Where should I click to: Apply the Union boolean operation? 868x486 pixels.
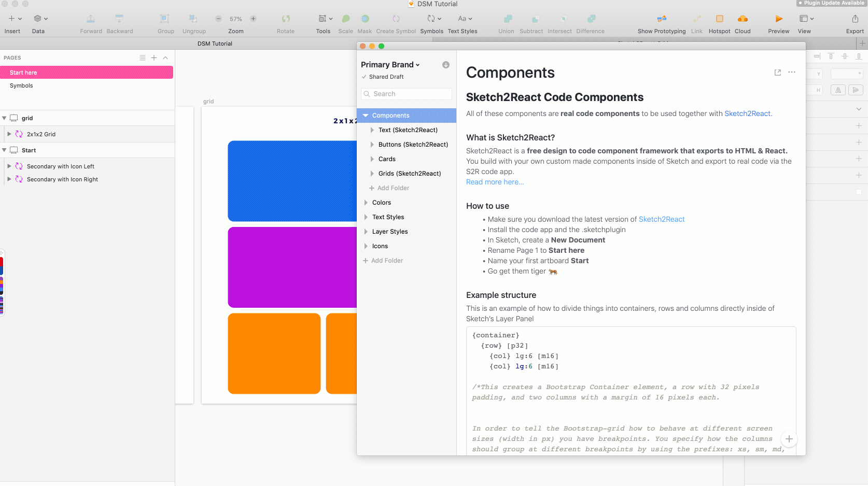pos(508,19)
